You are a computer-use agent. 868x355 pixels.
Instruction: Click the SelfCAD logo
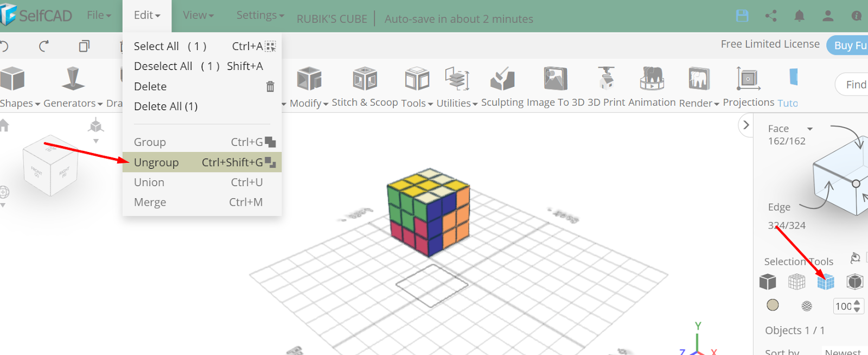point(36,15)
